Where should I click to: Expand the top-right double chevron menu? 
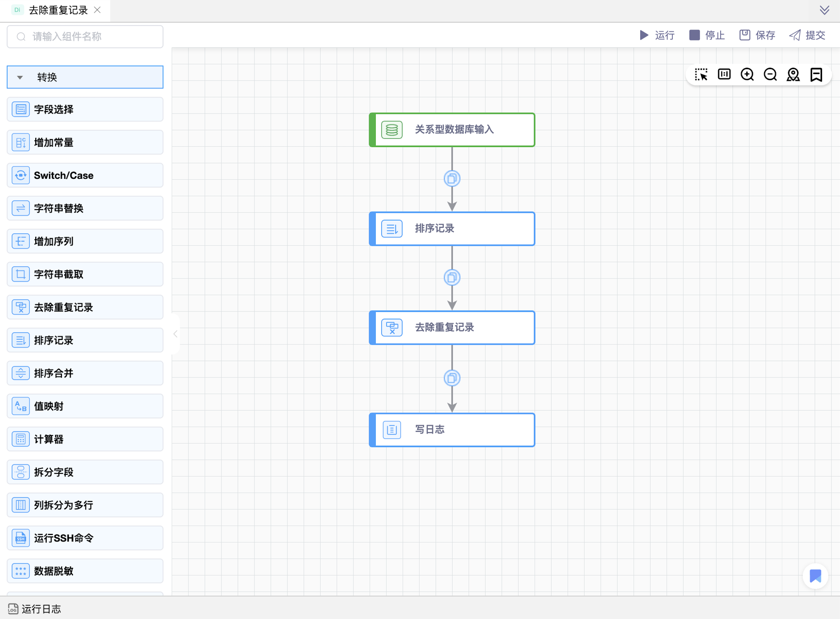tap(824, 10)
